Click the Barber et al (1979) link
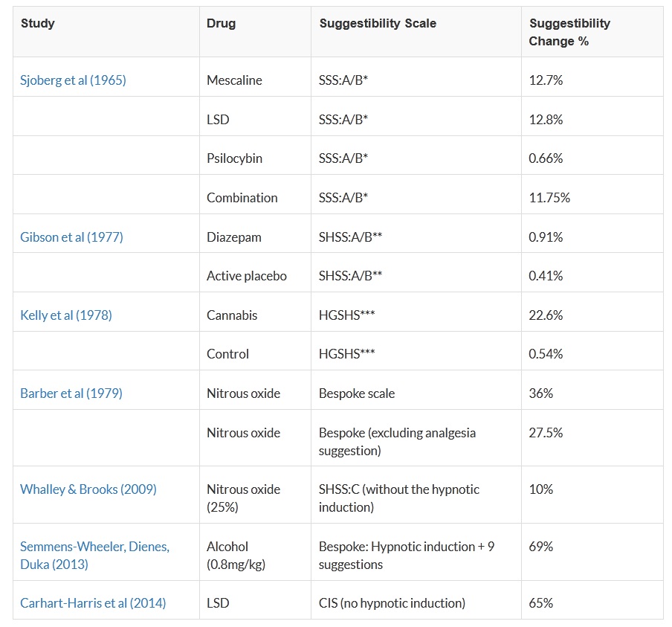672x627 pixels. 71,393
